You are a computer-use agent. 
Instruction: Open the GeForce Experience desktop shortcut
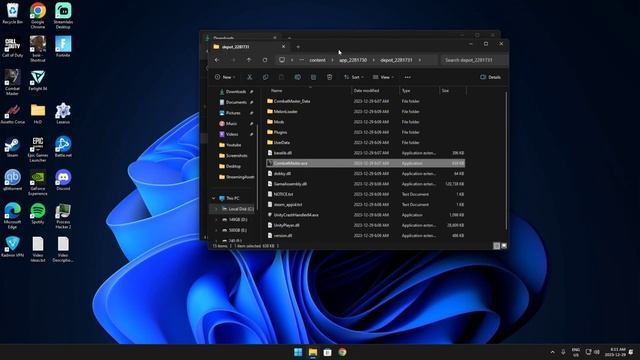pyautogui.click(x=38, y=183)
